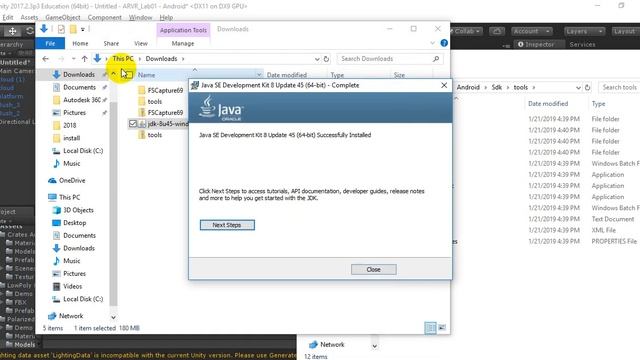
Task: Open pinned Pictures in Quick access
Action: pyautogui.click(x=74, y=113)
